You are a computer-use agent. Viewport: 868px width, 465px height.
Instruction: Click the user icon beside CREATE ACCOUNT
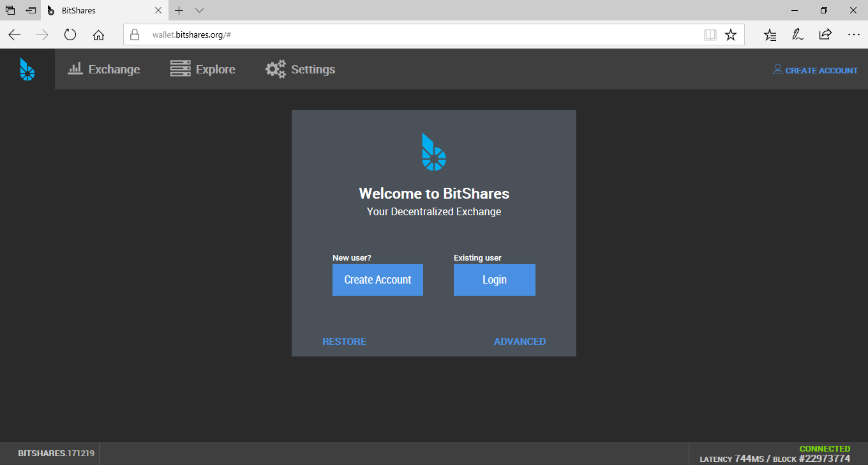coord(777,69)
